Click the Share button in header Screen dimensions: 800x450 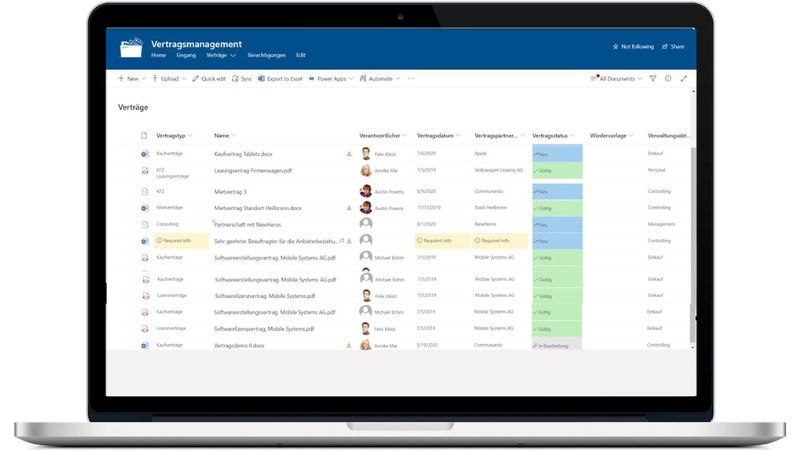(x=673, y=46)
